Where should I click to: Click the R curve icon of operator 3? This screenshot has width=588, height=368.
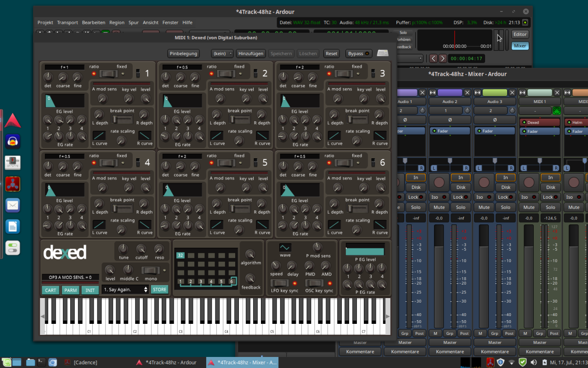(x=380, y=136)
